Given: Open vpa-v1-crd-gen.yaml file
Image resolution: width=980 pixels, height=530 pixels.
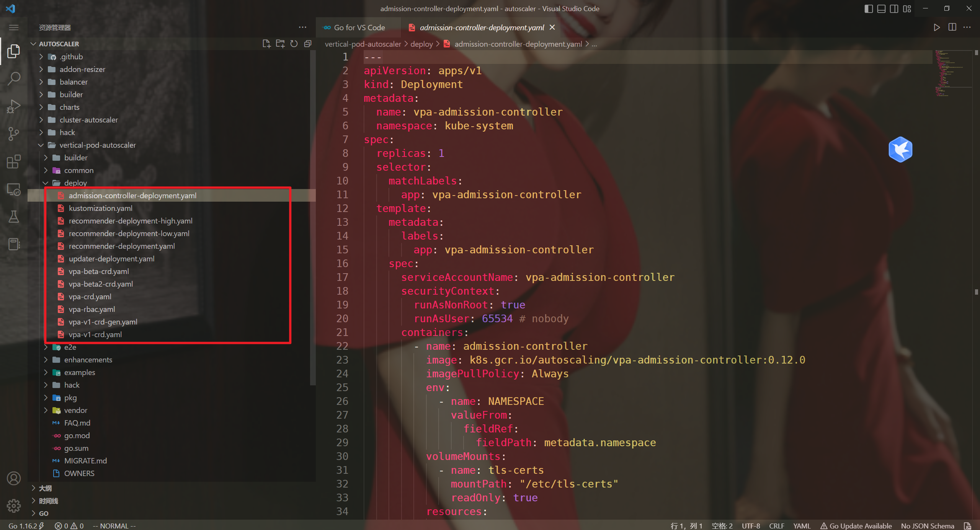Looking at the screenshot, I should point(172,322).
